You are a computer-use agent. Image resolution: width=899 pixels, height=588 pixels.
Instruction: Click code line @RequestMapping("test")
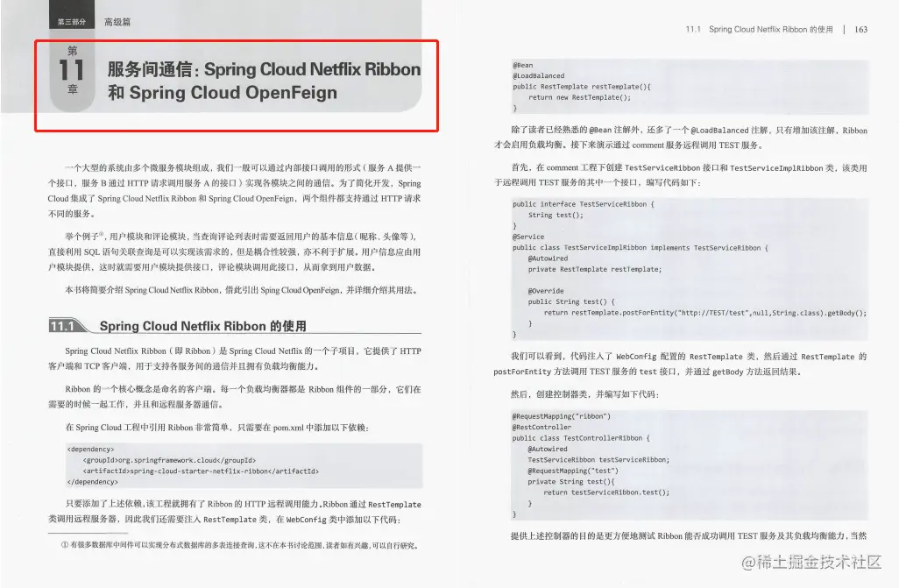coord(573,471)
